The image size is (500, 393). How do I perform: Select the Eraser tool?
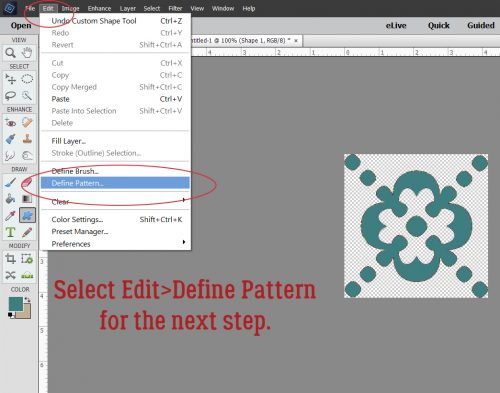27,182
